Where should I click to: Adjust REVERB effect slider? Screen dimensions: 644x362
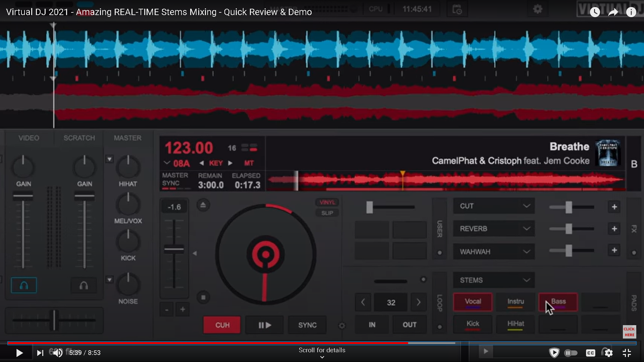pos(569,229)
